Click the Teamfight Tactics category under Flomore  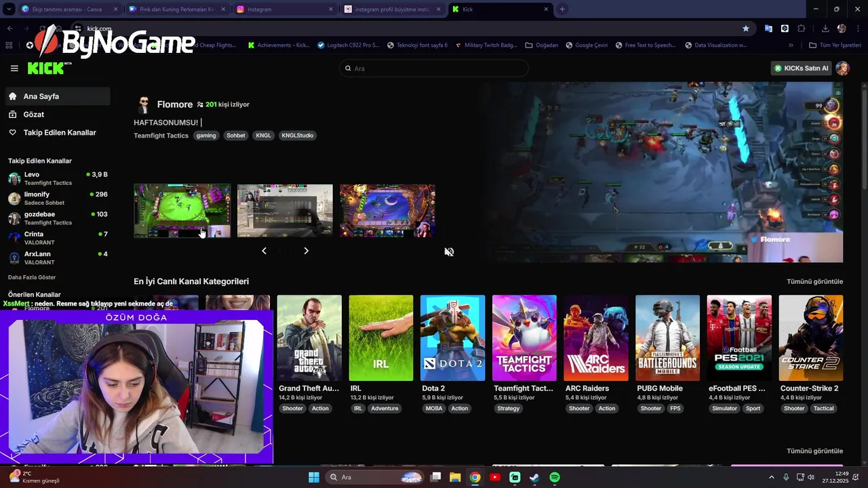161,136
